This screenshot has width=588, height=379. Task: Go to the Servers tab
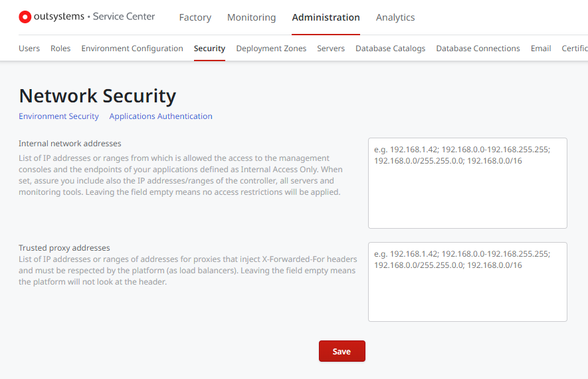(331, 49)
